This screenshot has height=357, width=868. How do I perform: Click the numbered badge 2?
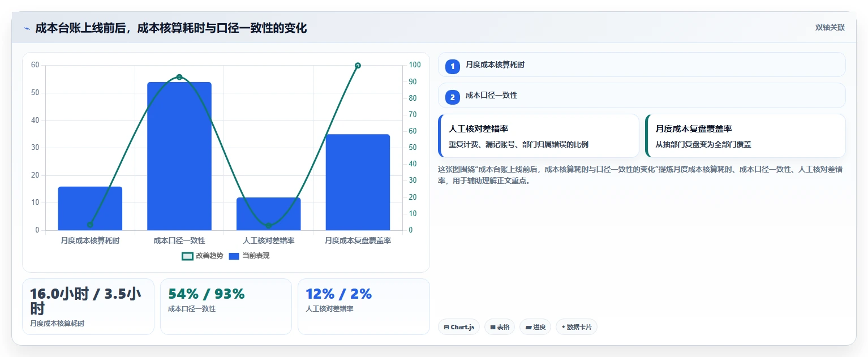click(453, 97)
